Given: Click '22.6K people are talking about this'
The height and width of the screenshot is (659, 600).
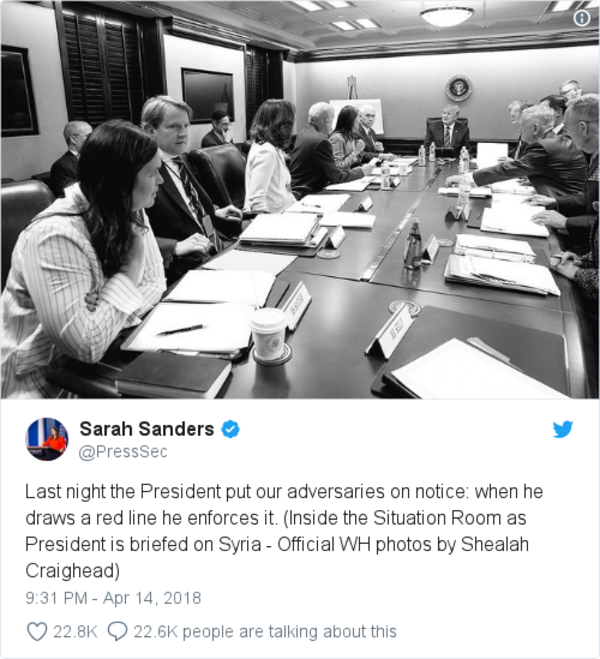Looking at the screenshot, I should pyautogui.click(x=265, y=632).
